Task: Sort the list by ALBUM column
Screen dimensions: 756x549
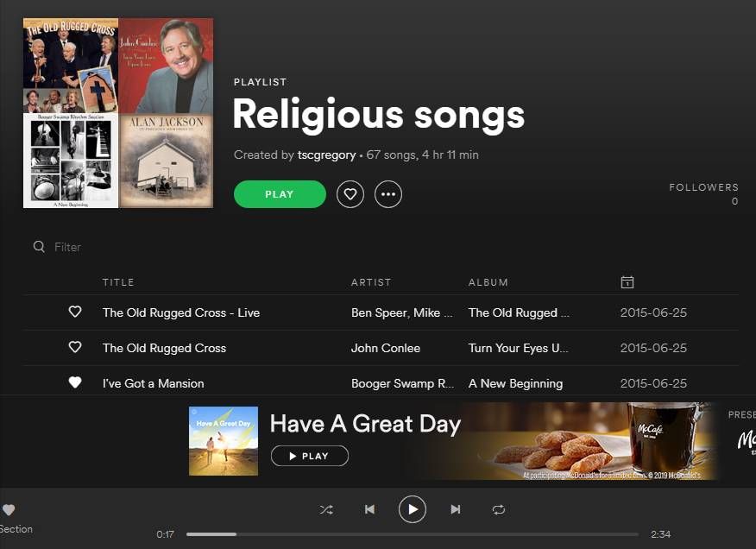Action: (x=488, y=282)
